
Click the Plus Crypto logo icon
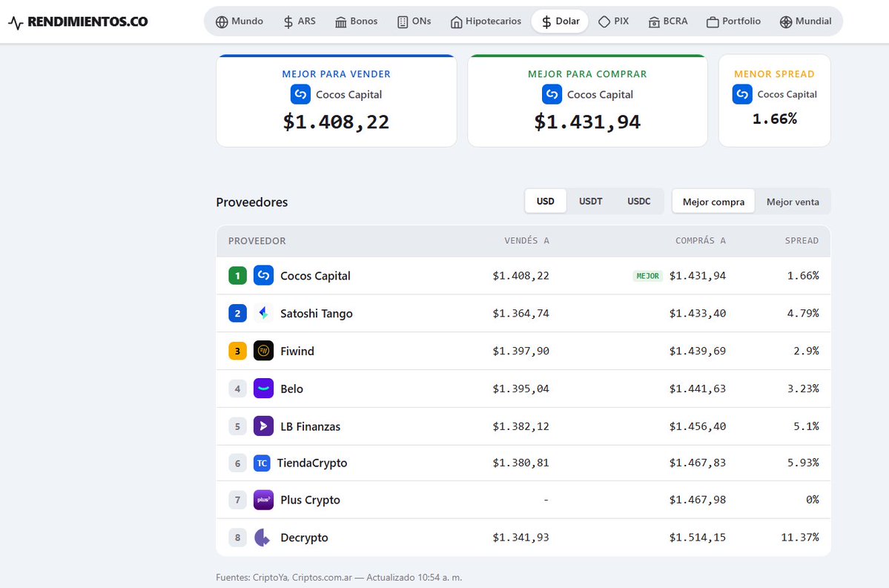point(263,500)
